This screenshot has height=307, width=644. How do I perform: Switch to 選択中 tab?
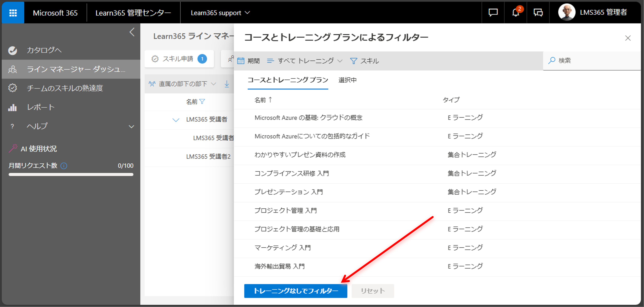[x=348, y=80]
